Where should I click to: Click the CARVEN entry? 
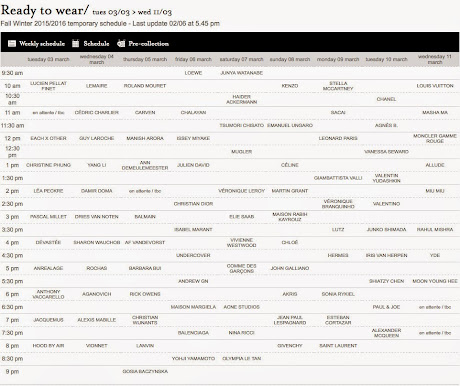(x=145, y=112)
